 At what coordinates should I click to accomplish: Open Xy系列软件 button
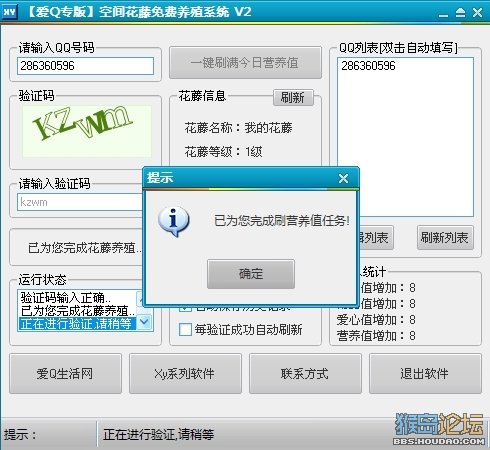coord(185,374)
